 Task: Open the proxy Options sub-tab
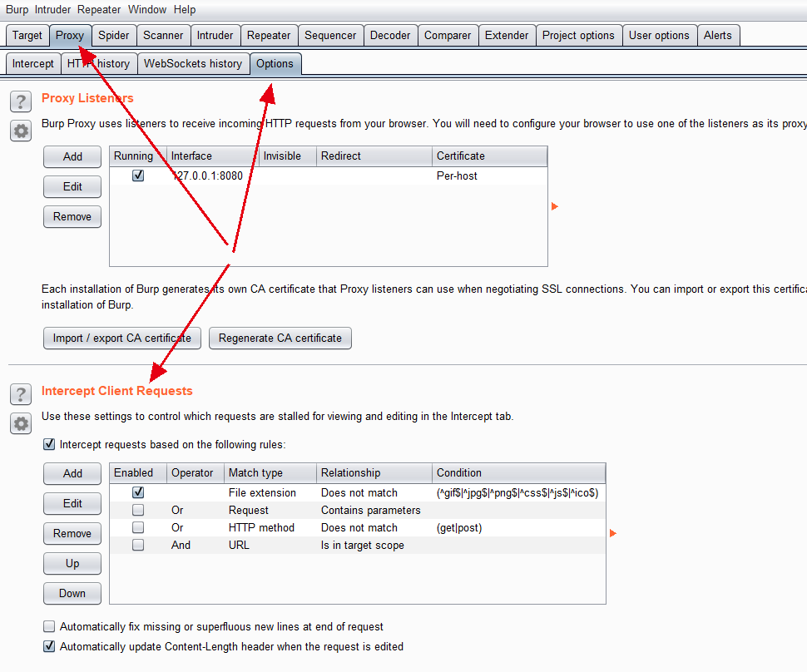point(275,64)
